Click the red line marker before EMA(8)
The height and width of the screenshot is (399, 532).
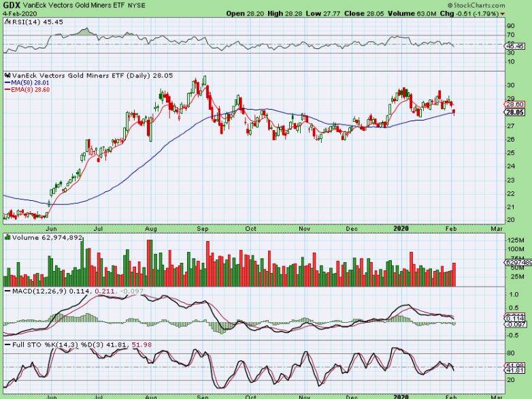(x=7, y=90)
